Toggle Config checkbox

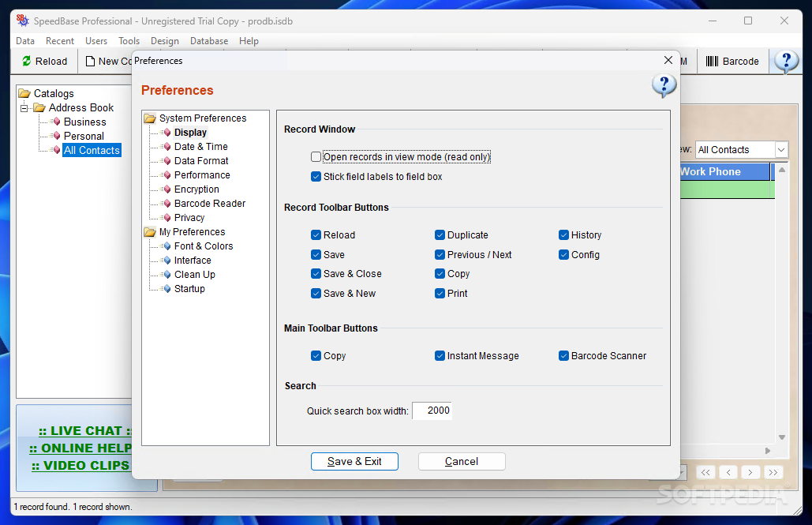(564, 254)
